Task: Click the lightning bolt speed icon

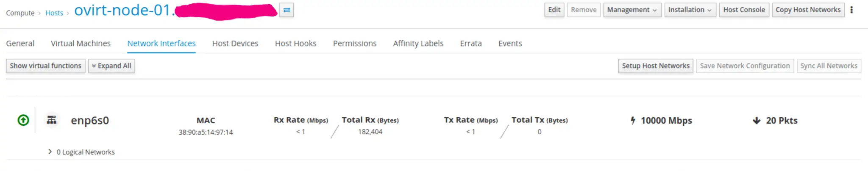Action: [x=633, y=121]
